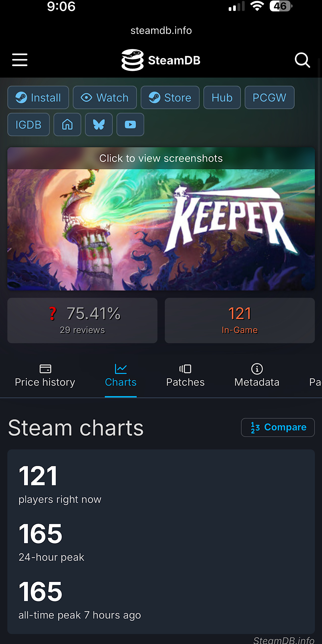Viewport: 322px width, 644px height.
Task: Open the Bluesky butterfly icon link
Action: [99, 125]
